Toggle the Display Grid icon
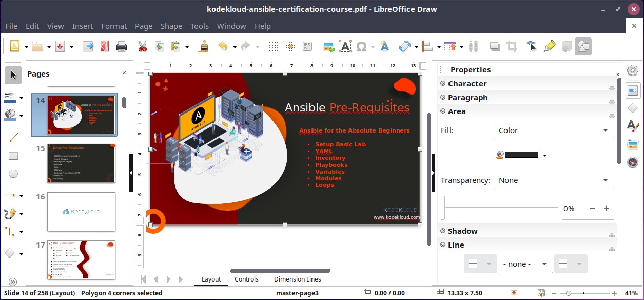The width and height of the screenshot is (644, 300). [x=274, y=46]
